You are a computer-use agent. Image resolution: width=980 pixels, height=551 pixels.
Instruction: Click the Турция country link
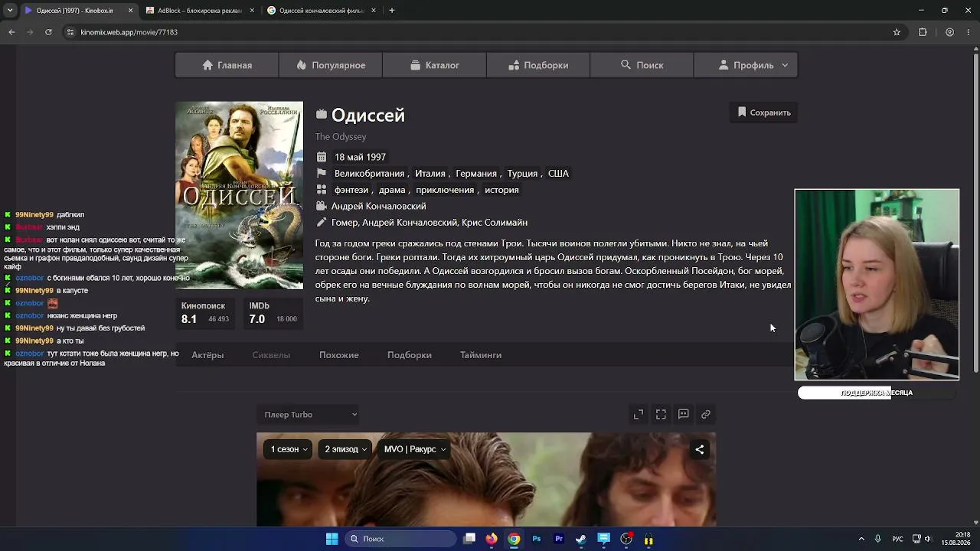[x=522, y=174]
